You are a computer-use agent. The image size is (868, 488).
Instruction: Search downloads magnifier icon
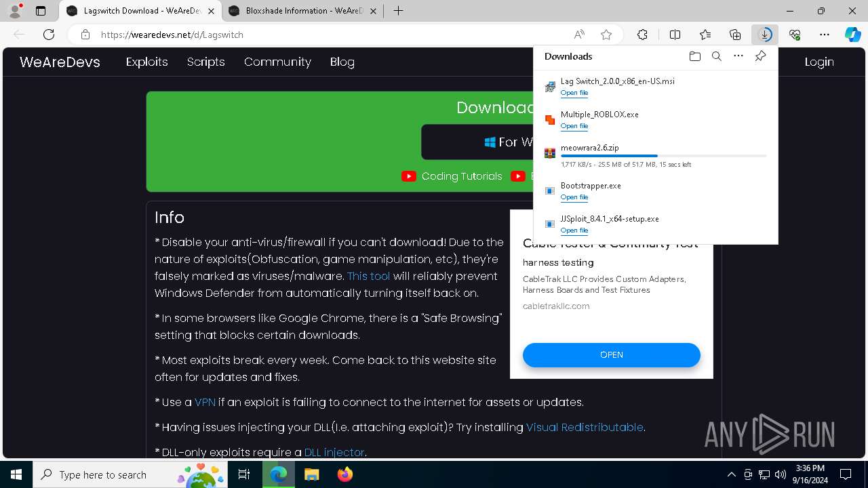coord(716,56)
